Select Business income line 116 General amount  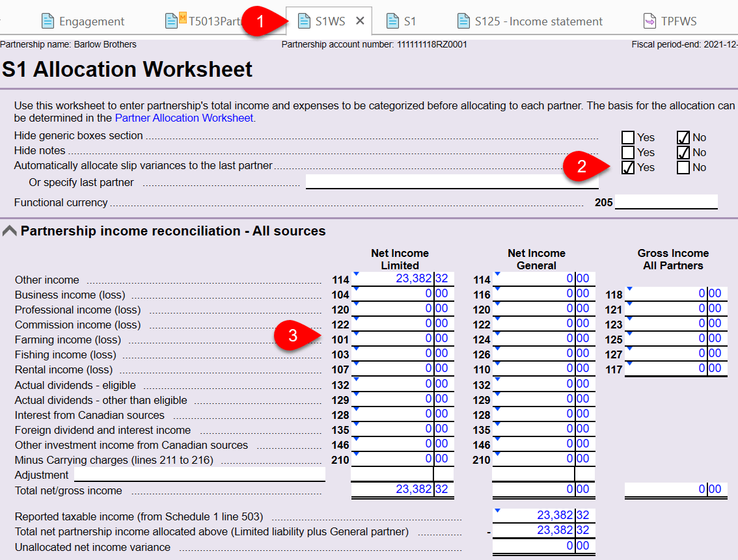(543, 293)
